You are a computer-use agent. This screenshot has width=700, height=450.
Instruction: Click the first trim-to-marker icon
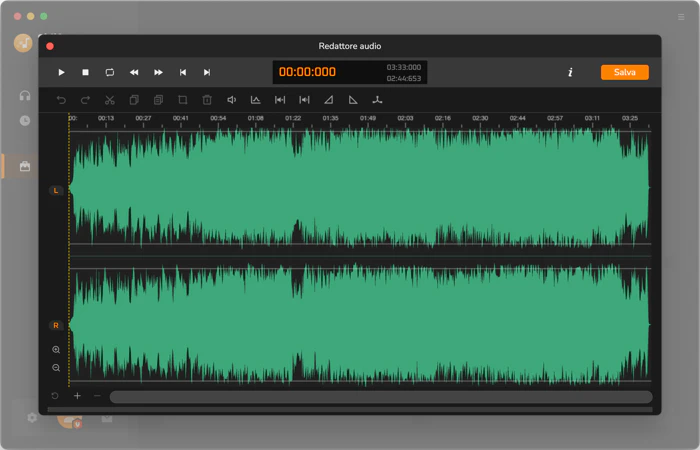tap(280, 100)
